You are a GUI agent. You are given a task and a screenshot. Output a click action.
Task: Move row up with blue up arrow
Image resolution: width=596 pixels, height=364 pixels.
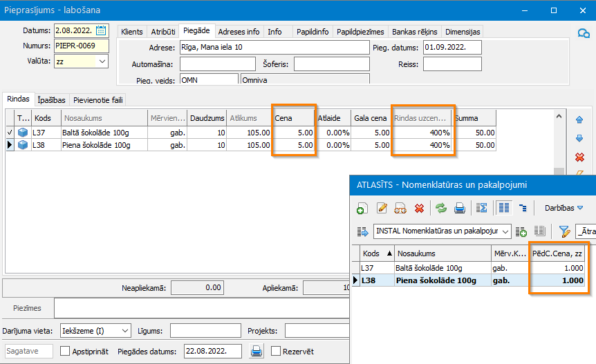pos(579,119)
